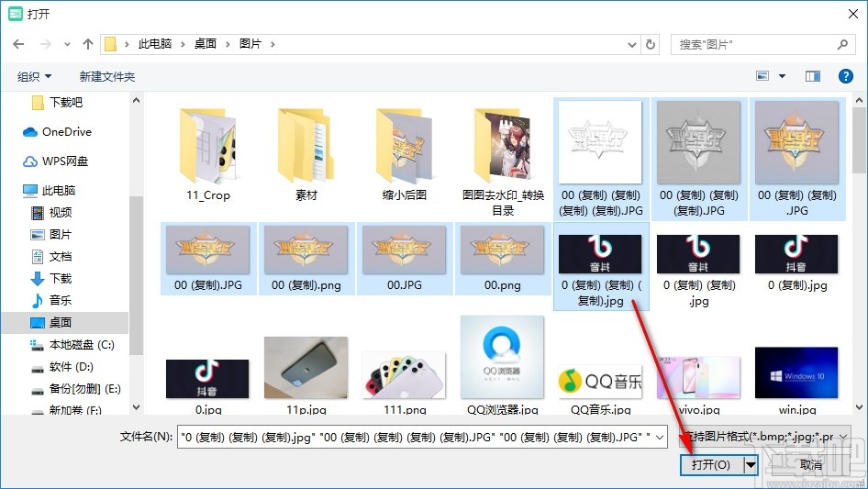Click the sidebar scroll up arrow
The width and height of the screenshot is (868, 489).
coord(136,100)
